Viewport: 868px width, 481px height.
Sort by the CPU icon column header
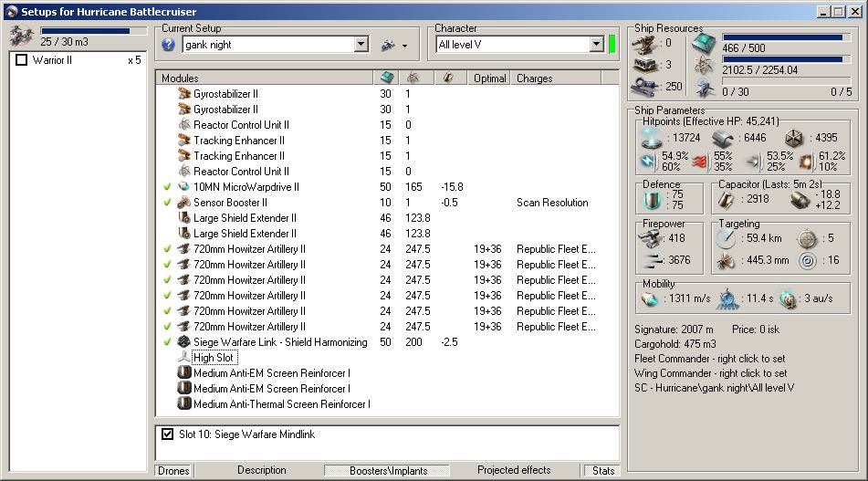click(386, 78)
